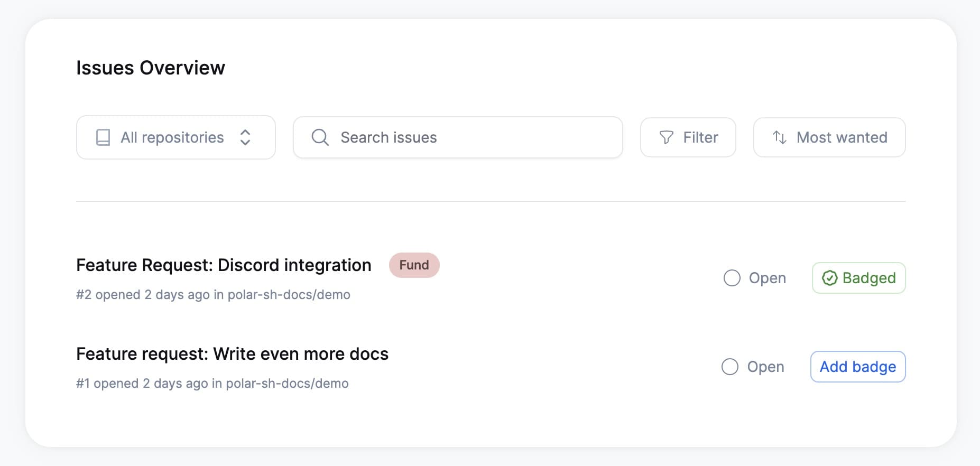
Task: Open the All repositories dropdown
Action: pyautogui.click(x=176, y=137)
